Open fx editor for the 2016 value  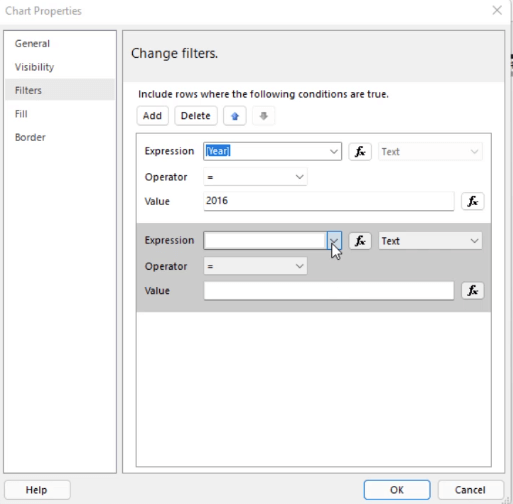[x=473, y=201]
